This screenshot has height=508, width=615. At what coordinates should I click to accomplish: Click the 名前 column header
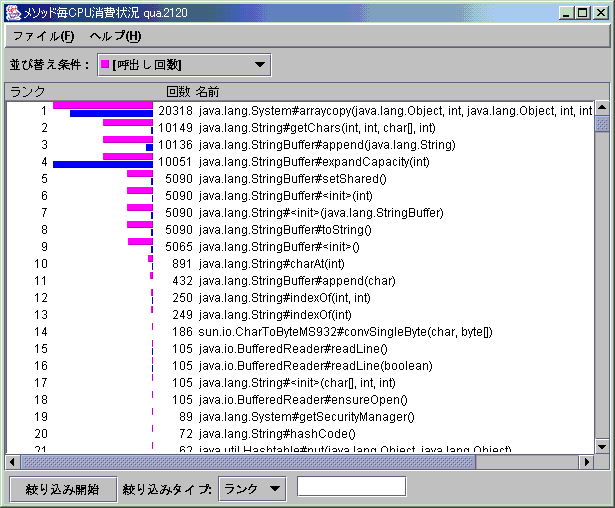pos(207,92)
